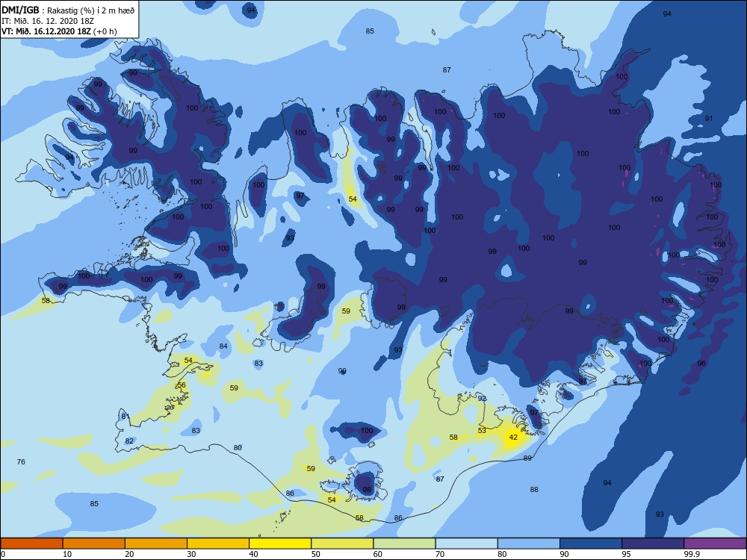This screenshot has height=560, width=747.
Task: Select the medium blue 90–95 legend band
Action: pyautogui.click(x=591, y=544)
